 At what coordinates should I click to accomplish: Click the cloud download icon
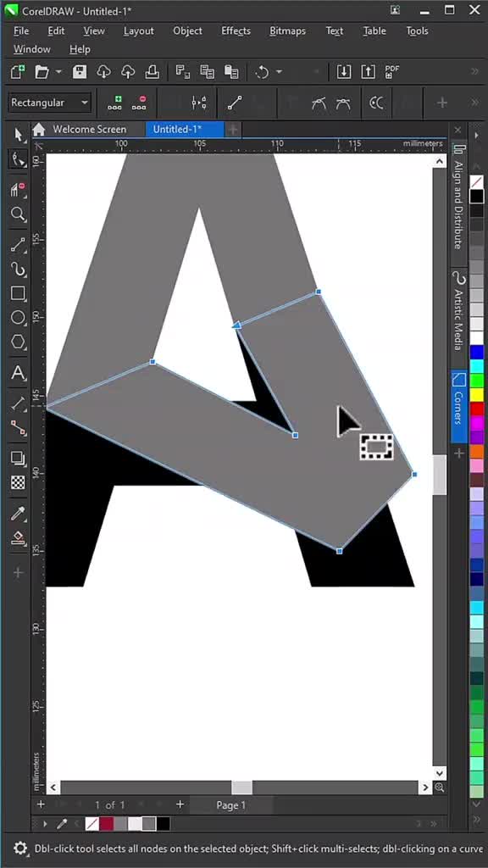[x=103, y=72]
